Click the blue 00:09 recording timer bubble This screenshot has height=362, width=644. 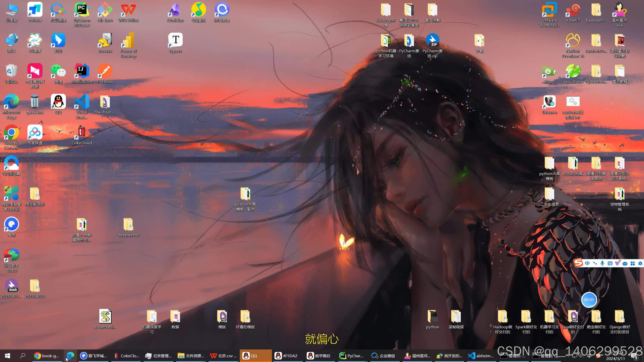(x=589, y=300)
